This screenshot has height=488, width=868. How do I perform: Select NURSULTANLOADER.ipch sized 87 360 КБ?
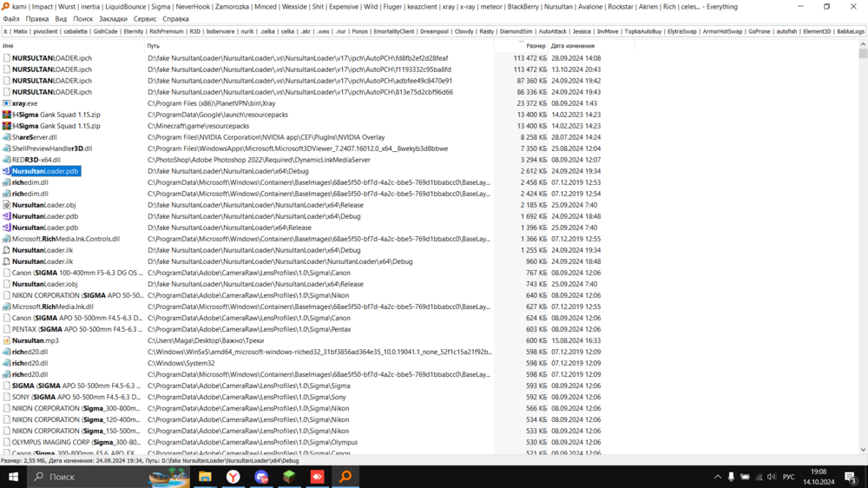pos(52,81)
